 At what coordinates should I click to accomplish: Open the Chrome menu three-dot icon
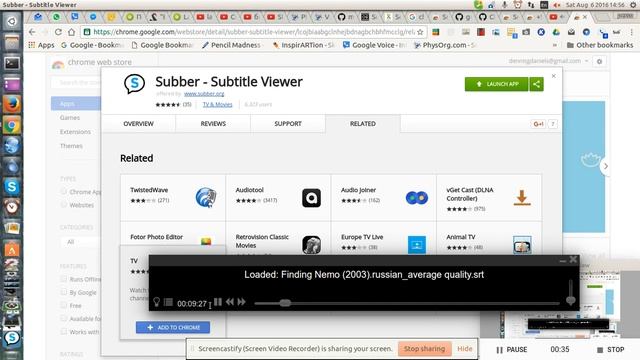click(x=631, y=32)
